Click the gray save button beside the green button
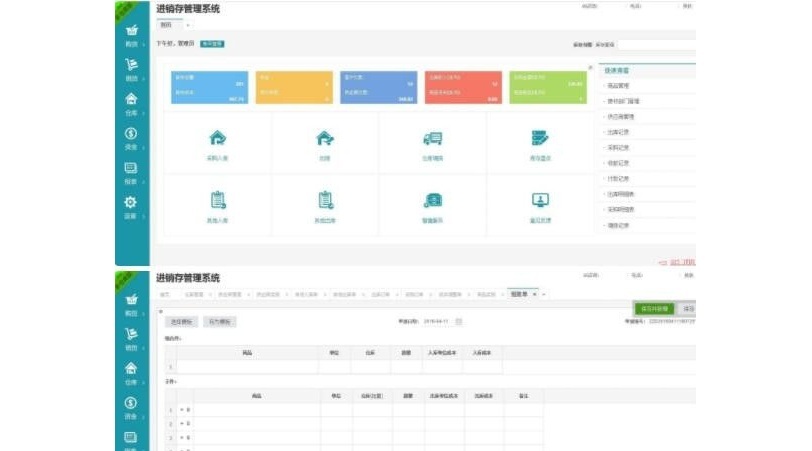 688,309
